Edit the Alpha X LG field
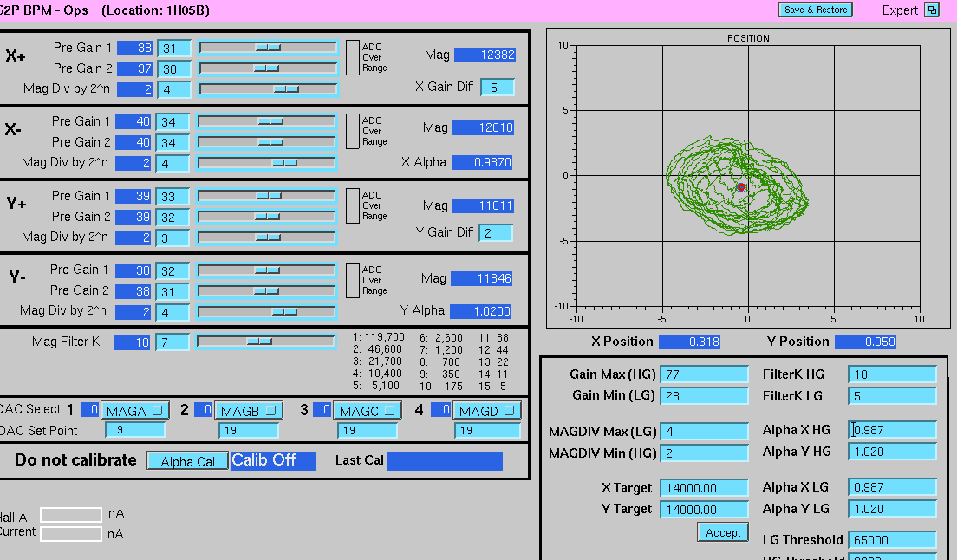The height and width of the screenshot is (560, 957). pyautogui.click(x=892, y=487)
